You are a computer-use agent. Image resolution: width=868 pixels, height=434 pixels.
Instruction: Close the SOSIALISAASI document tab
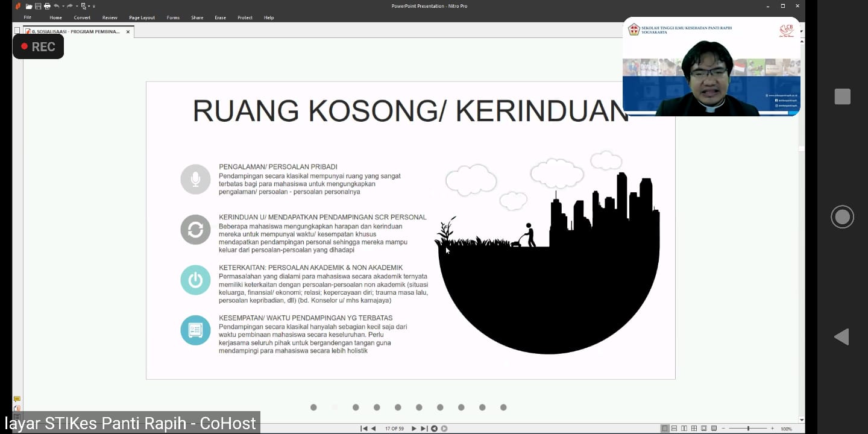(128, 31)
